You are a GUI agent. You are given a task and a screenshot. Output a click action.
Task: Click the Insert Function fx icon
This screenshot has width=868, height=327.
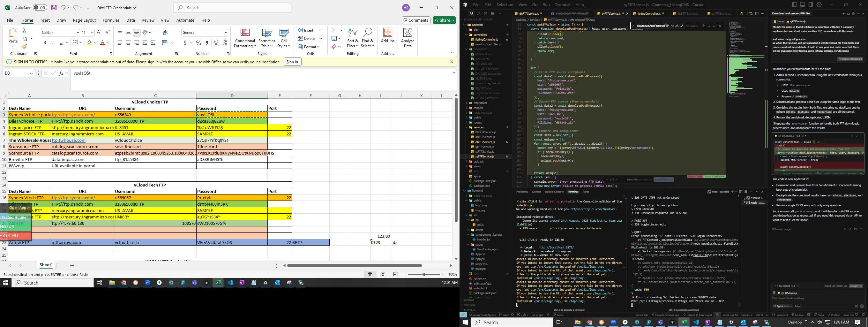point(61,73)
